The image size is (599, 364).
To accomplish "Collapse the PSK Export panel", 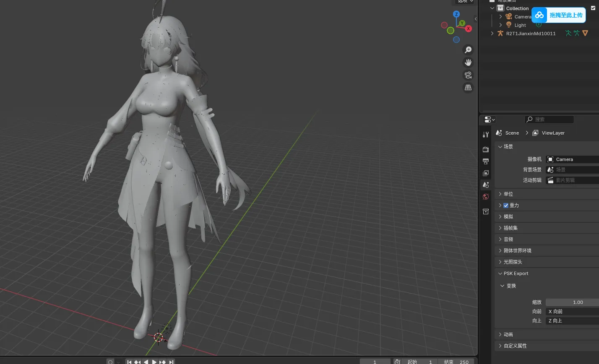I will (500, 273).
